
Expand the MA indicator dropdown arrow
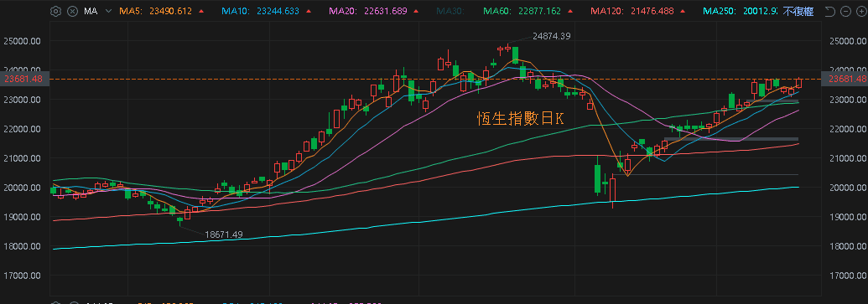coord(108,11)
